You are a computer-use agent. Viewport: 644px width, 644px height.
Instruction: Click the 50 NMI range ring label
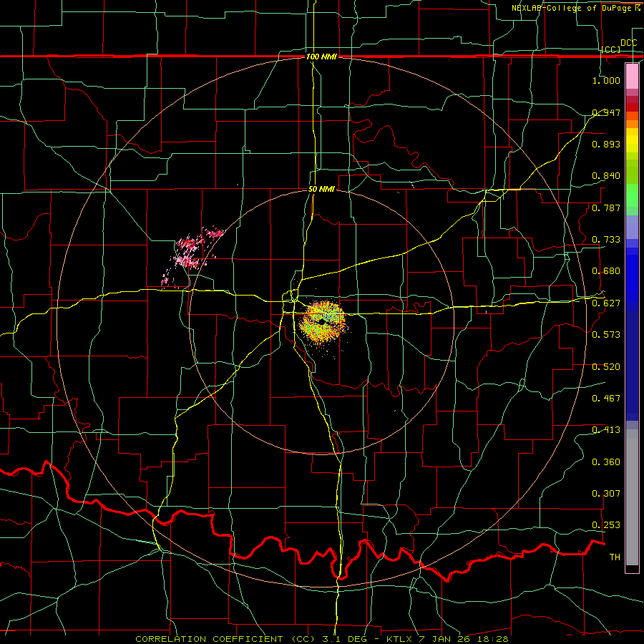[321, 190]
